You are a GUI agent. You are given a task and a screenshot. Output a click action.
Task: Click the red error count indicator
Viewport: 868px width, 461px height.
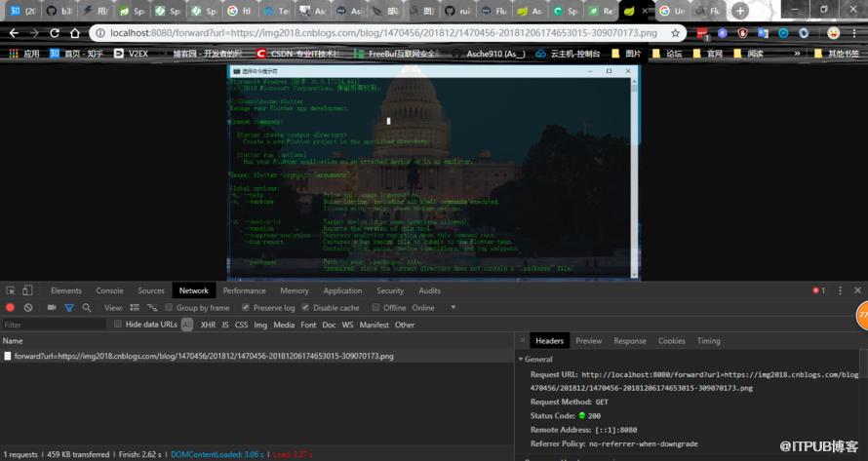[x=818, y=290]
